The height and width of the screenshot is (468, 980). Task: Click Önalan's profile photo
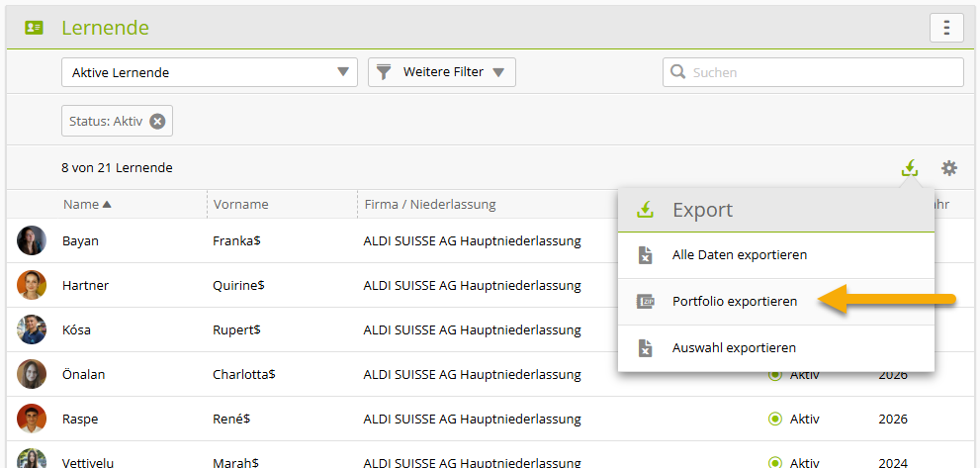pyautogui.click(x=32, y=374)
